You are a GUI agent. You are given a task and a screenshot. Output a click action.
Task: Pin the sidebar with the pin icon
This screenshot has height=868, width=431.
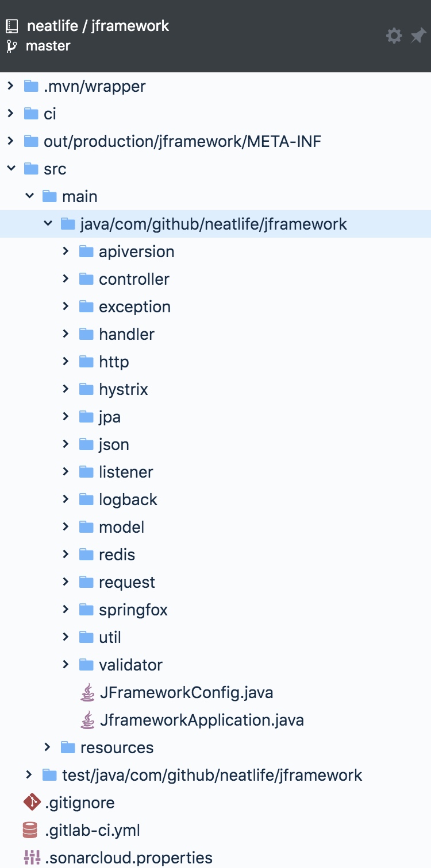click(418, 36)
